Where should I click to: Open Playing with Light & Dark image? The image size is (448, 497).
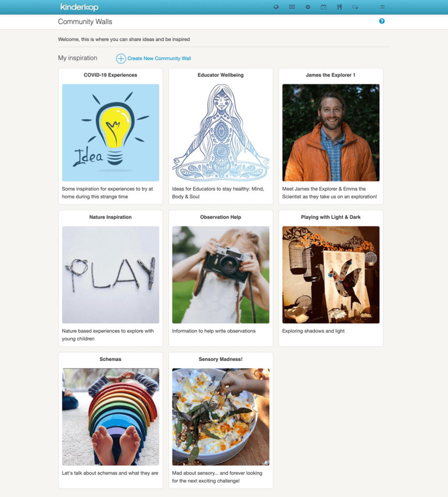(331, 275)
